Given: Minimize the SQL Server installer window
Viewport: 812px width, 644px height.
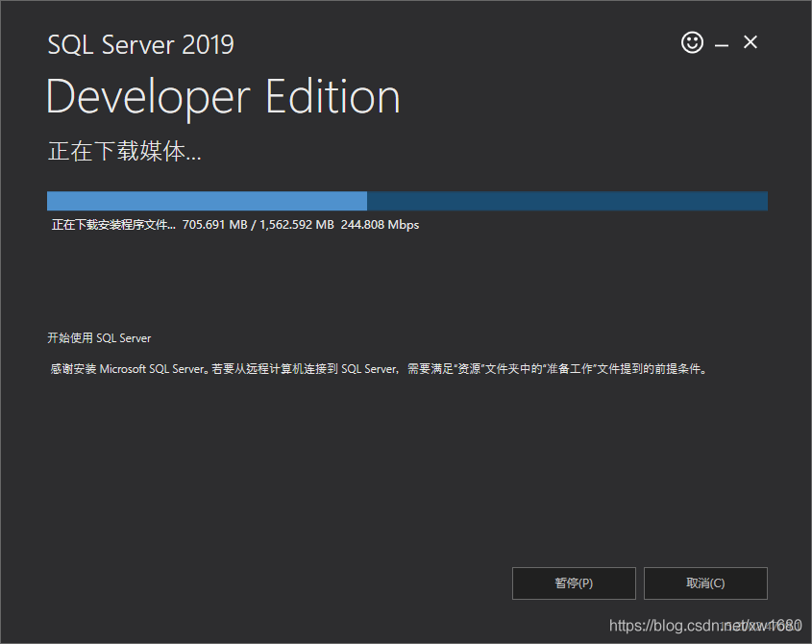Looking at the screenshot, I should 722,44.
